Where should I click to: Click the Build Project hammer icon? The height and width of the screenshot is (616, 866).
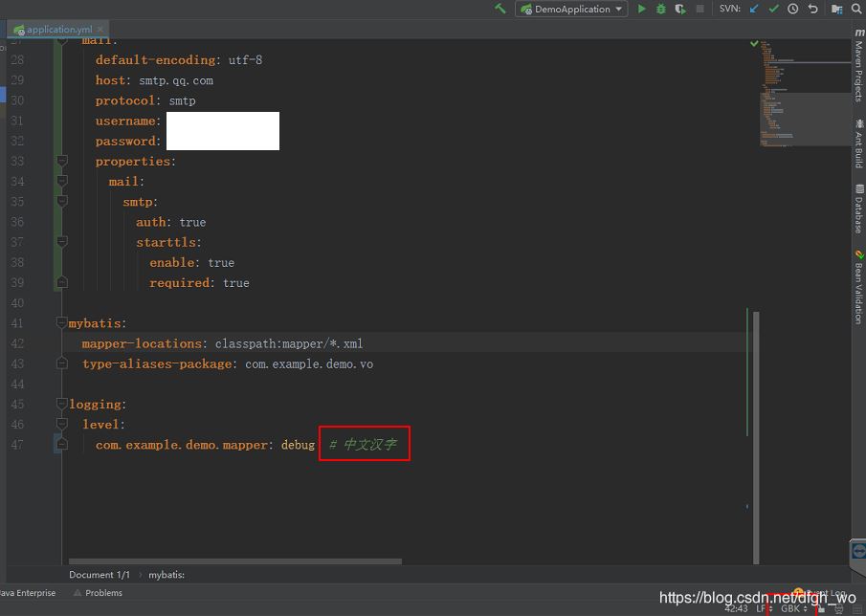click(x=500, y=9)
